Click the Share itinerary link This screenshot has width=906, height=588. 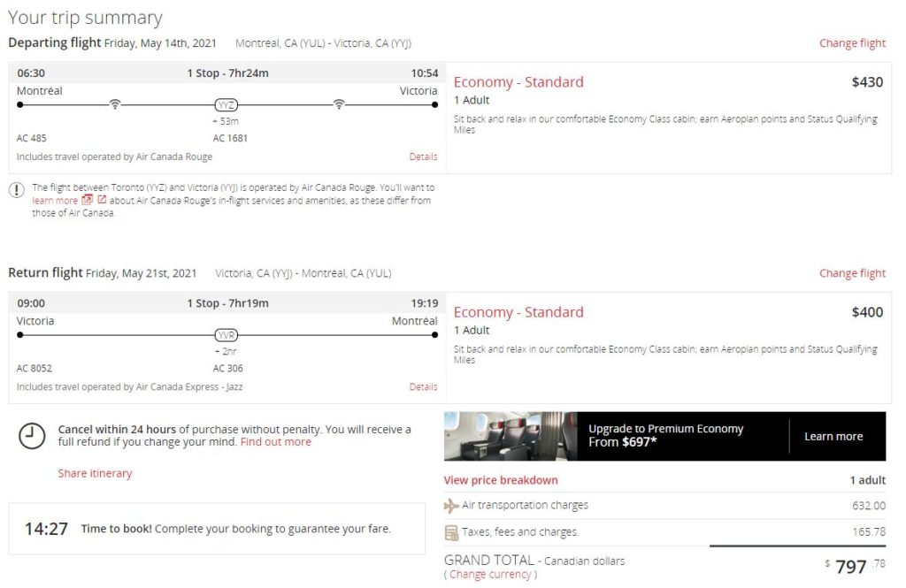[x=95, y=473]
